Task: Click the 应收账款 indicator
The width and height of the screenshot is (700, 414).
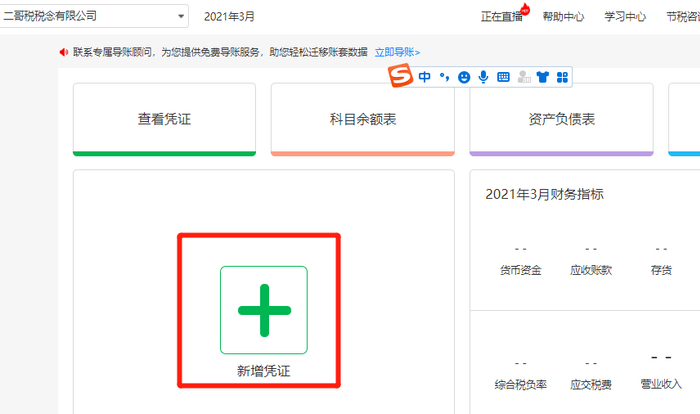Action: click(591, 270)
